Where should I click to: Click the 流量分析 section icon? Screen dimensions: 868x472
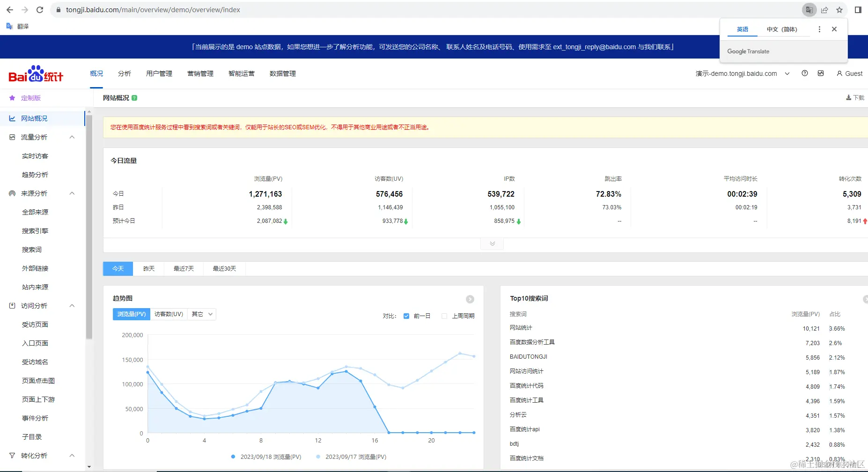coord(12,137)
